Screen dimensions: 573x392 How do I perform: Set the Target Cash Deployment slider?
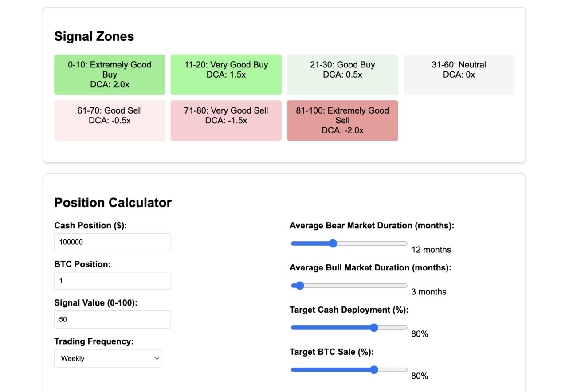[349, 328]
